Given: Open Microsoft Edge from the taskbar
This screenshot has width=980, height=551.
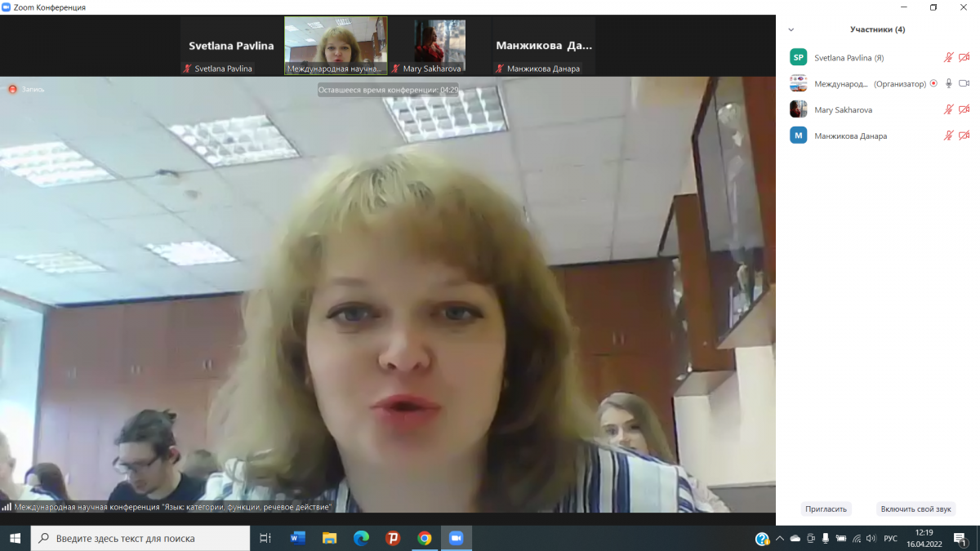Looking at the screenshot, I should pyautogui.click(x=361, y=538).
